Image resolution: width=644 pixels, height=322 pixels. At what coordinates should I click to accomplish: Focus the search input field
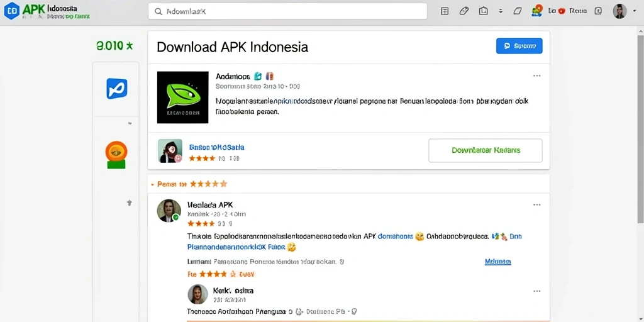287,11
